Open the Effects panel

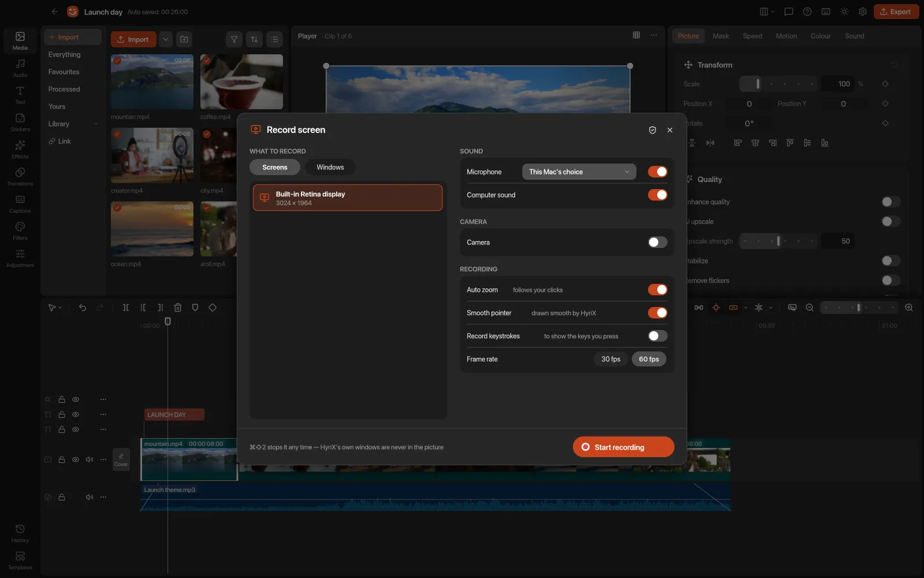point(20,150)
